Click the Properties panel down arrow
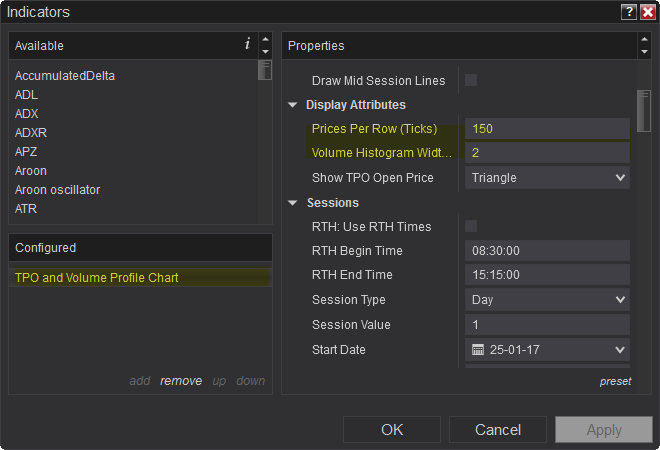The image size is (660, 450). [x=644, y=51]
